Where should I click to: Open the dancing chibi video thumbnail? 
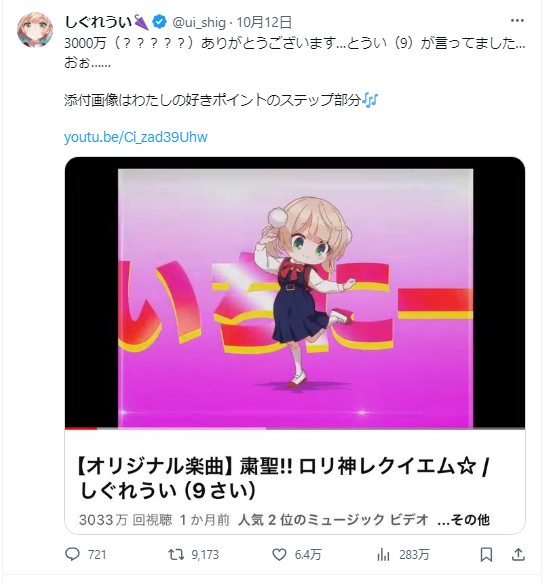tap(295, 293)
